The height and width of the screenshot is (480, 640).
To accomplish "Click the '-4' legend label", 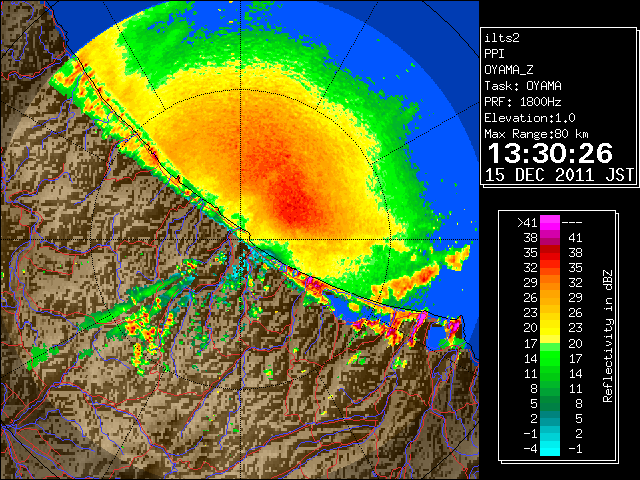I will tap(530, 449).
